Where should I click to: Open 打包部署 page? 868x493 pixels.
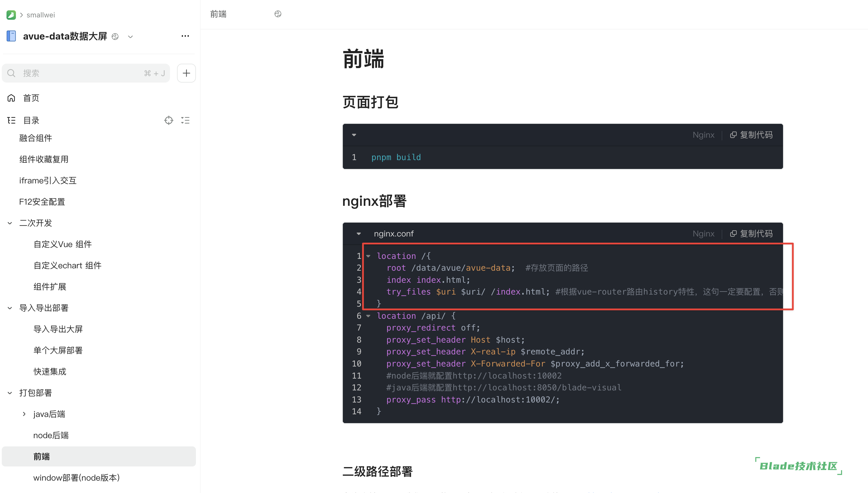coord(36,393)
